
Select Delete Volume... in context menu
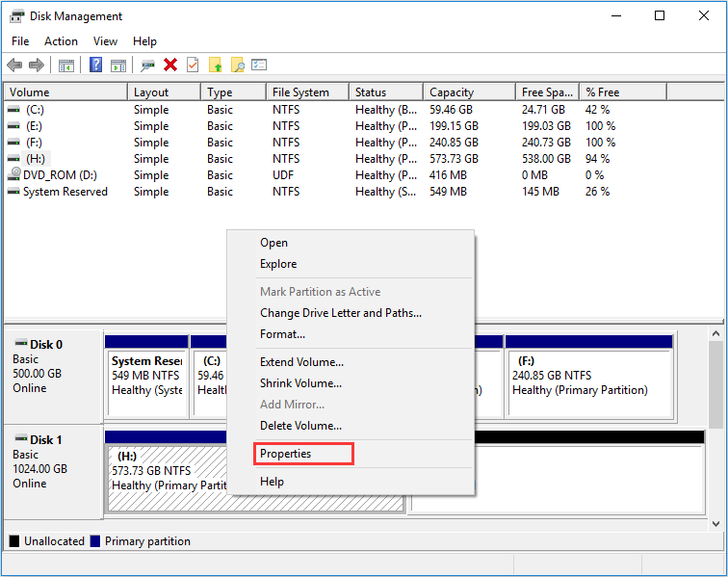pyautogui.click(x=351, y=426)
